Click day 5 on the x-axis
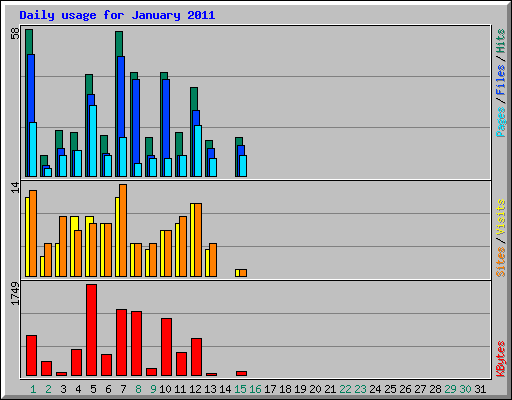The height and width of the screenshot is (400, 512). pos(93,389)
